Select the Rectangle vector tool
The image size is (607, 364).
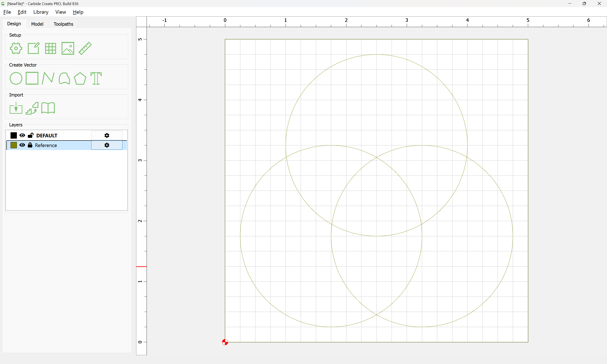click(32, 78)
